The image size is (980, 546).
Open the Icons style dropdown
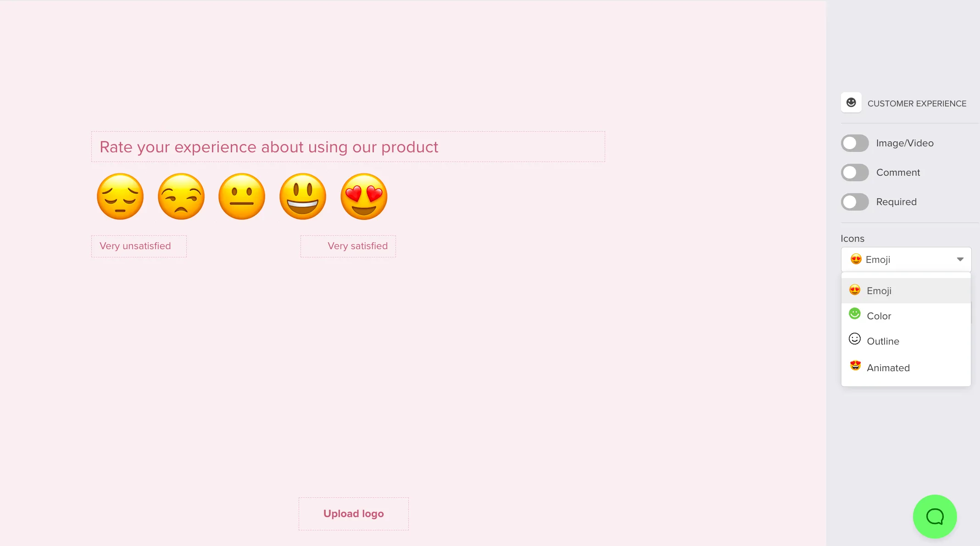tap(906, 259)
